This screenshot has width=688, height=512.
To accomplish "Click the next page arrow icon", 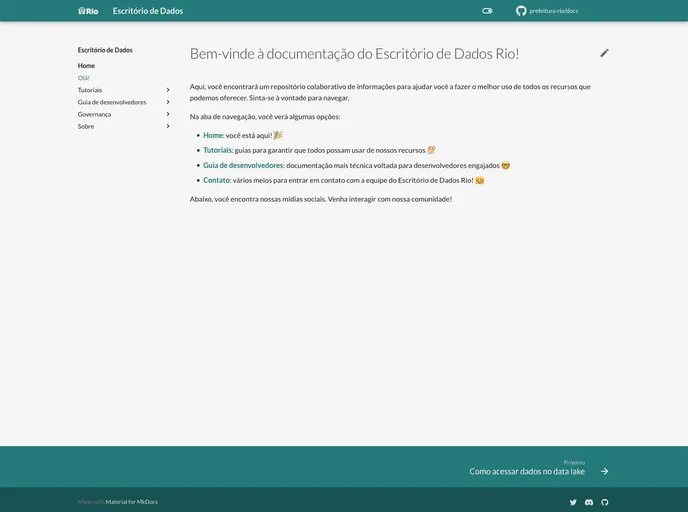I will point(604,471).
